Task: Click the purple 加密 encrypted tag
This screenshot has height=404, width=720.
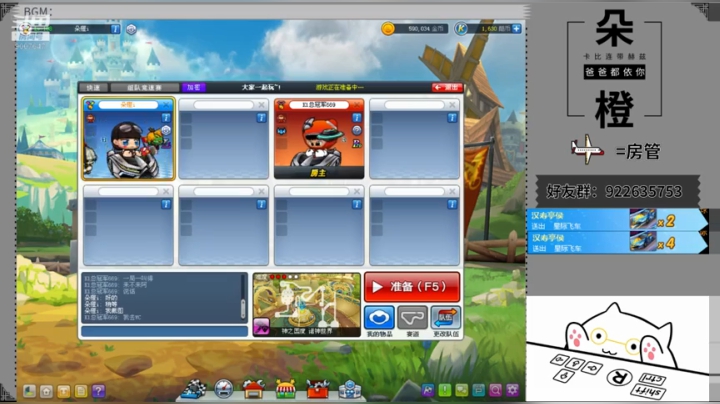Action: tap(194, 87)
